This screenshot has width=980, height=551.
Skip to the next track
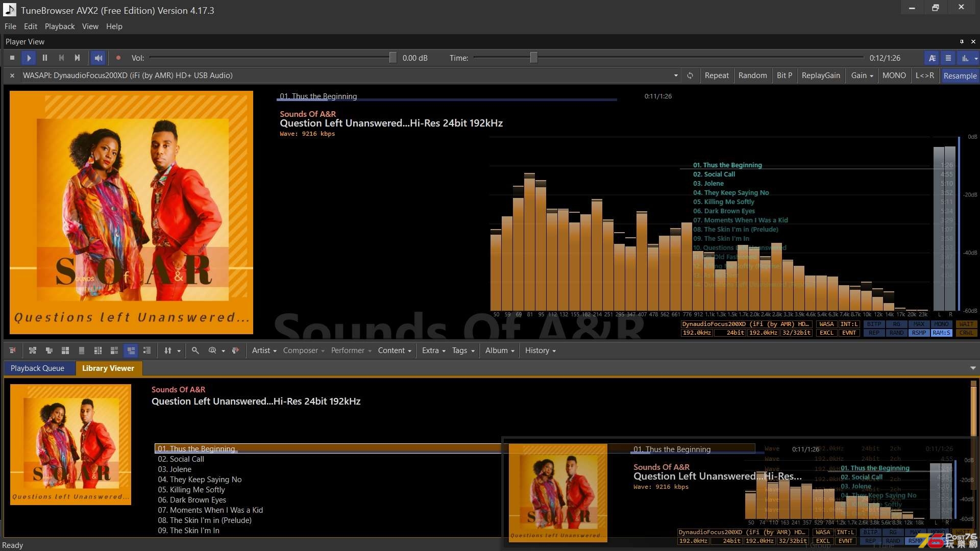77,58
